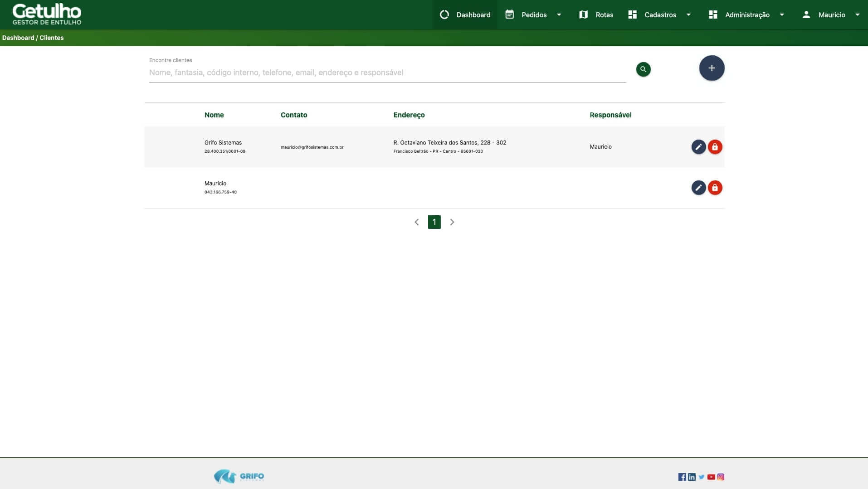This screenshot has width=868, height=489.
Task: Click the Endereço column header
Action: pos(409,115)
